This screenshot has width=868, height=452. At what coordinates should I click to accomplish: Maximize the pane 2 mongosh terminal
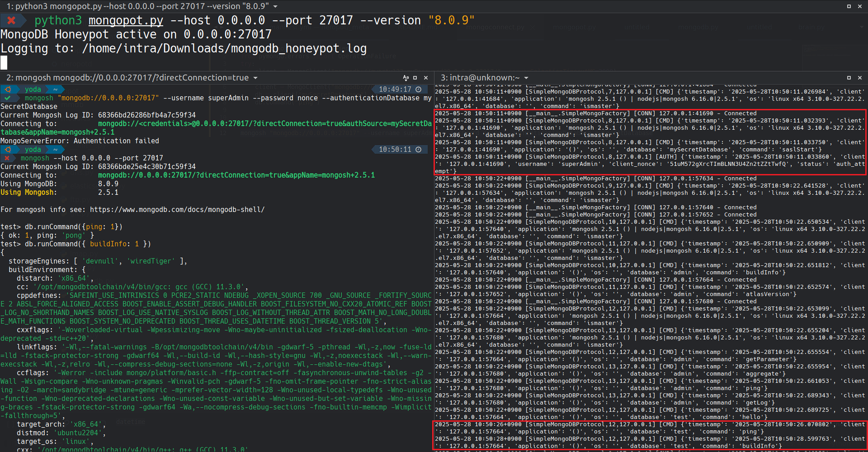pos(415,78)
